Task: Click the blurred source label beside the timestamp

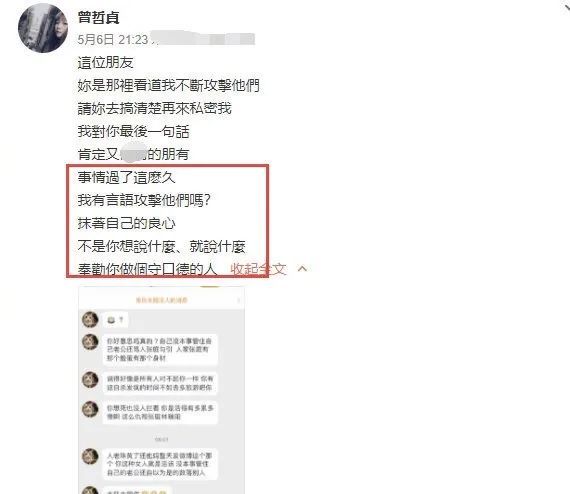Action: click(x=204, y=39)
